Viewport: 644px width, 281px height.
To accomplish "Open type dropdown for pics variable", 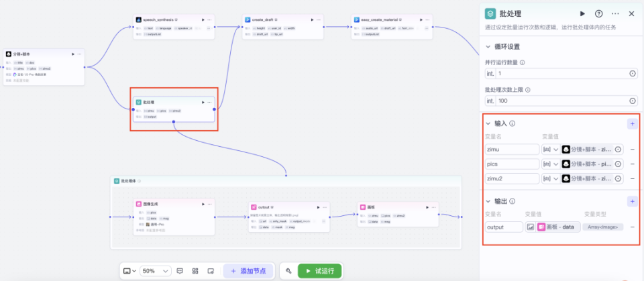I will [551, 164].
